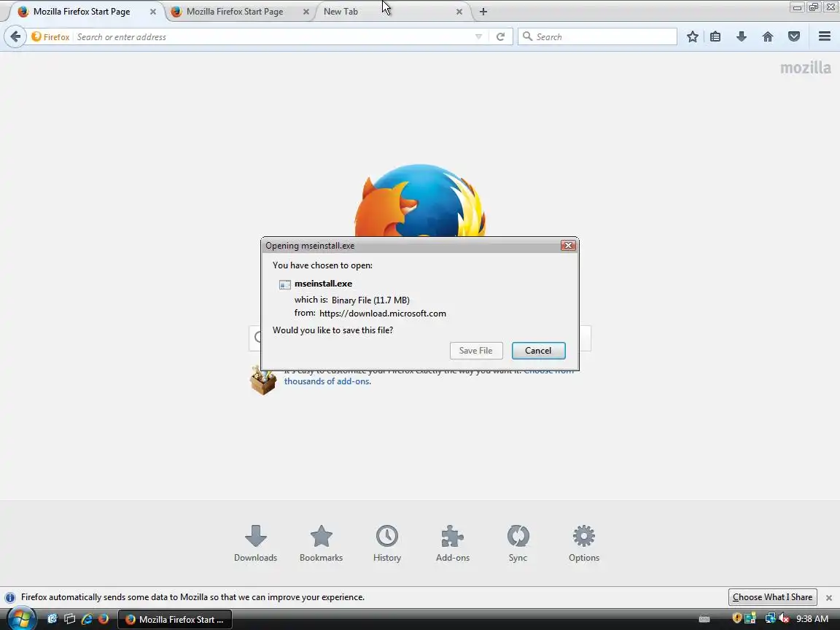This screenshot has width=840, height=630.
Task: Open the address bar history dropdown arrow
Action: (x=478, y=36)
